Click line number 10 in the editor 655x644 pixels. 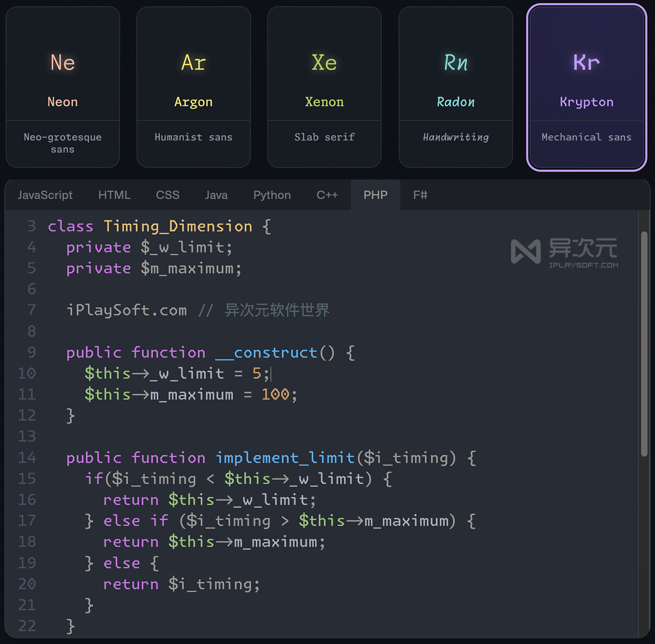click(27, 373)
